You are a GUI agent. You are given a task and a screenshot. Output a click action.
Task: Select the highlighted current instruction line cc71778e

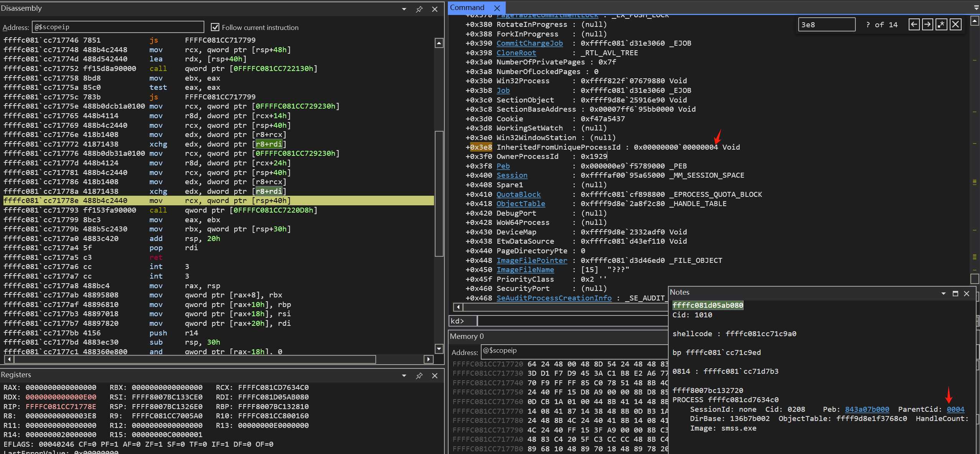[219, 200]
